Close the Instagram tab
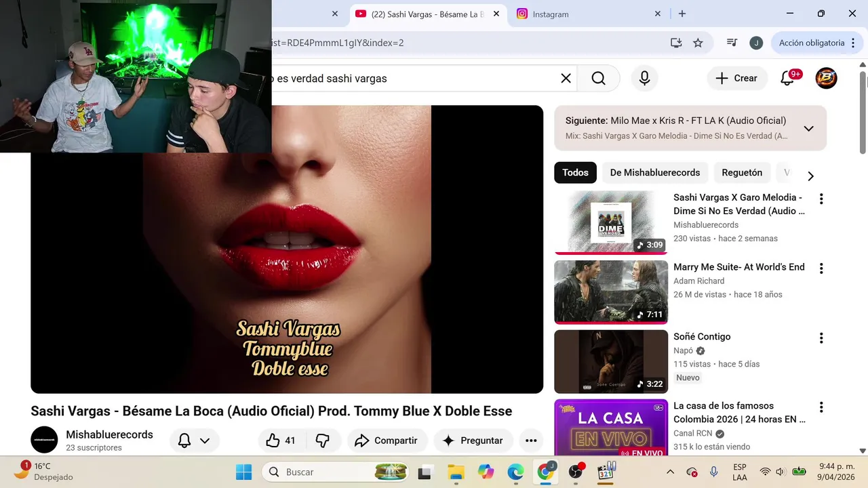The height and width of the screenshot is (488, 868). click(x=658, y=14)
